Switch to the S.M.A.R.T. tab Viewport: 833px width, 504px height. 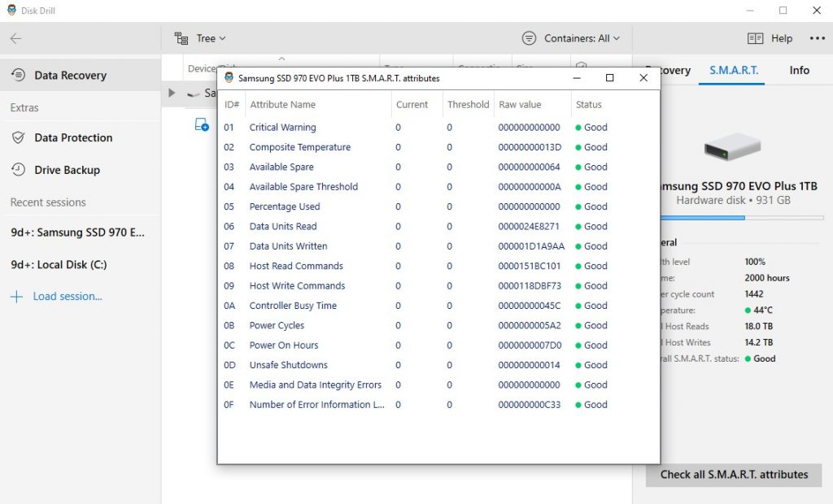click(733, 71)
